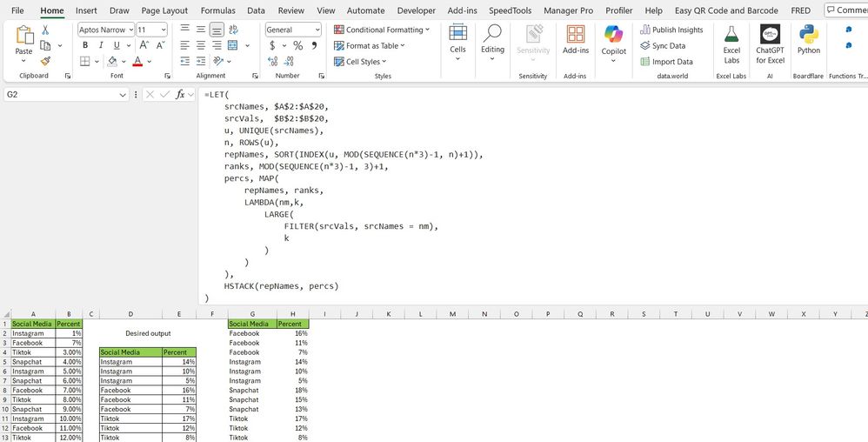
Task: Apply fill color paint bucket
Action: [112, 61]
